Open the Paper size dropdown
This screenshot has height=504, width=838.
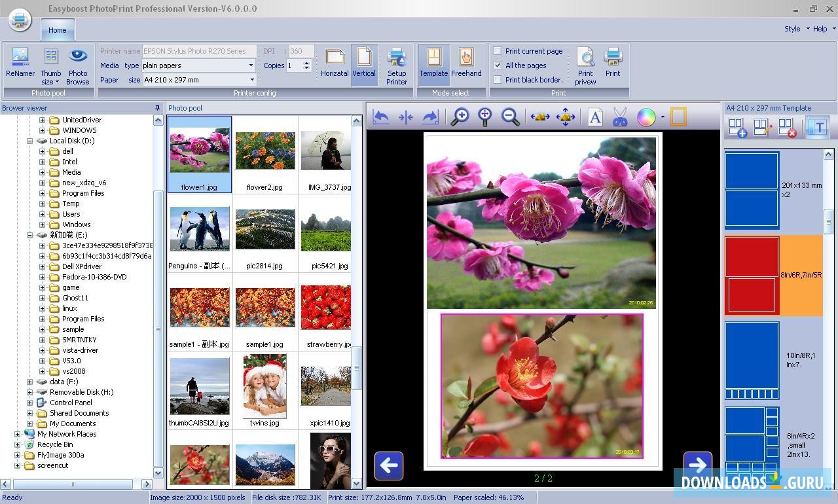[x=250, y=80]
